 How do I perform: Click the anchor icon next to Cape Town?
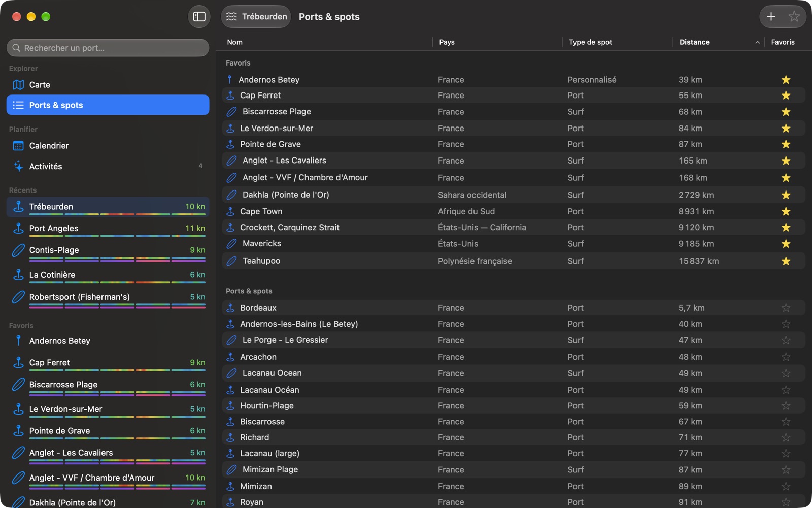(x=230, y=211)
